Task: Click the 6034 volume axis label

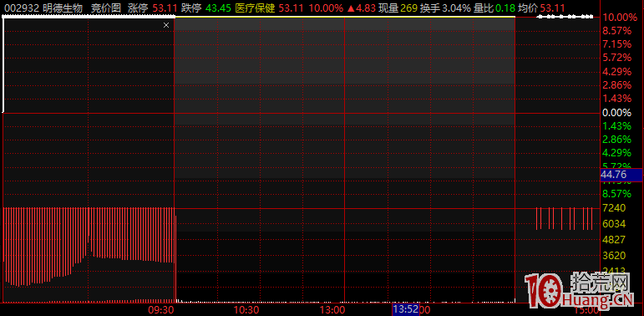Action: click(613, 224)
